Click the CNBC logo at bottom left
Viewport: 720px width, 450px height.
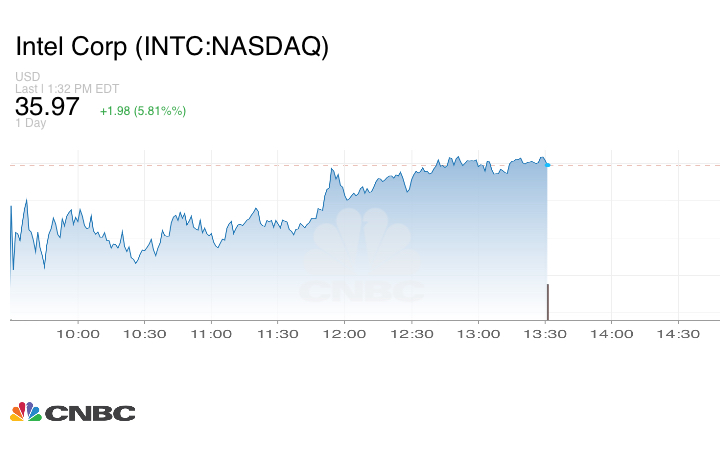pyautogui.click(x=72, y=412)
